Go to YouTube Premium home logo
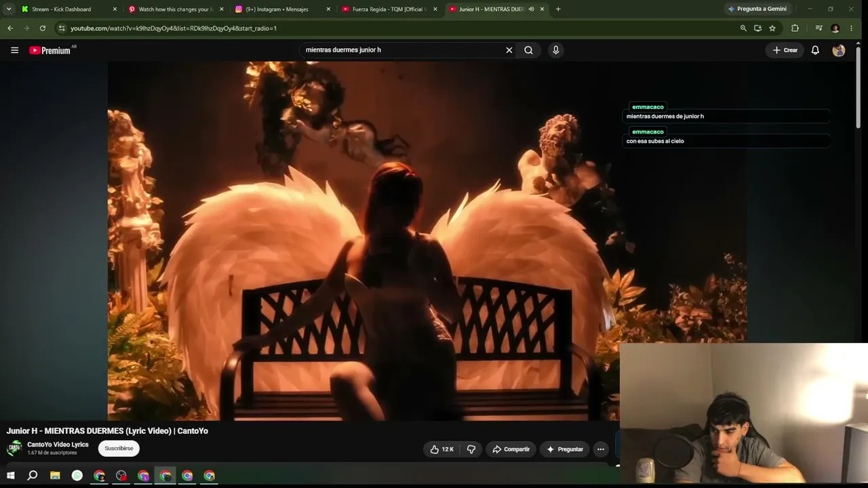 pos(50,50)
